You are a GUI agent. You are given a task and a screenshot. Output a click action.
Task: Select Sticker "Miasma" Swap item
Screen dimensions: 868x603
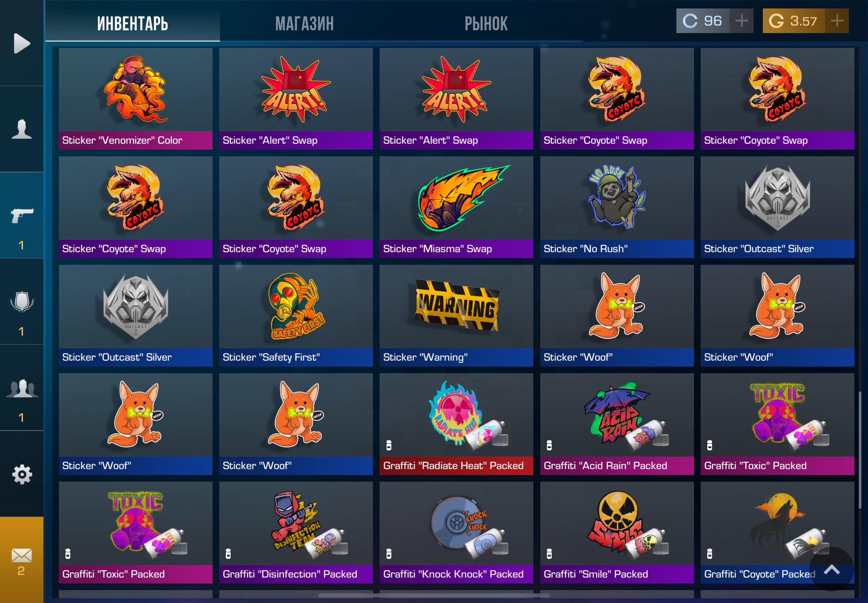point(456,207)
